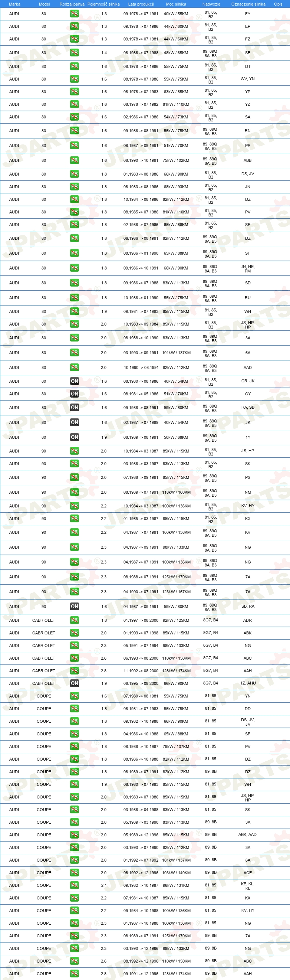Click the '48kW / 65KM' power cell
The image size is (290, 980).
(x=176, y=53)
